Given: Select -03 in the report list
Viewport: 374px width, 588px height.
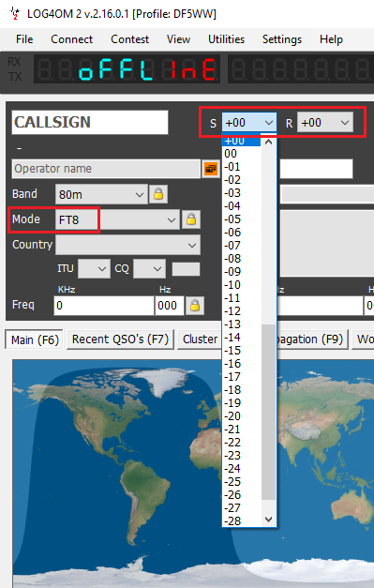Looking at the screenshot, I should 242,193.
